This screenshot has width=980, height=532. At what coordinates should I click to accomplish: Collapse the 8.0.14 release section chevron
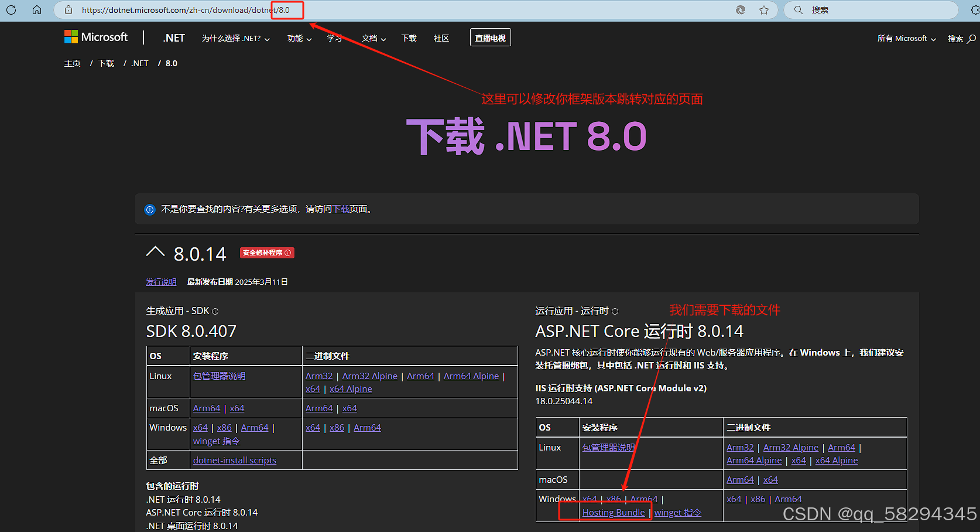pos(155,252)
